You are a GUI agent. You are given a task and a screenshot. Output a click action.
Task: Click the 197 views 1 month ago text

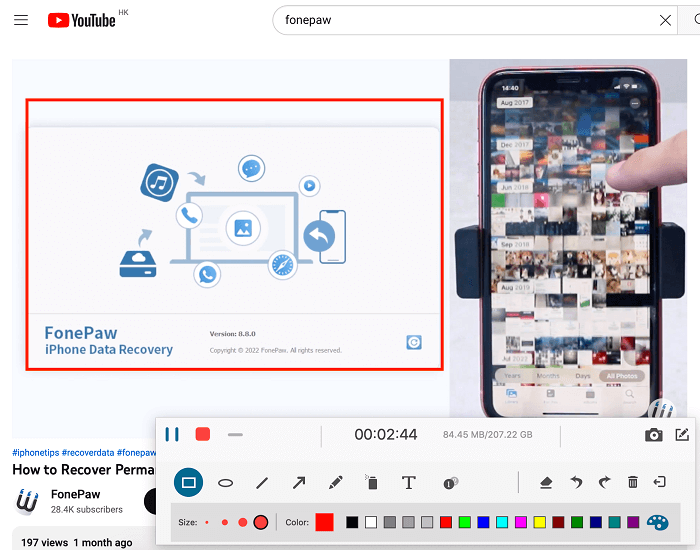point(77,542)
